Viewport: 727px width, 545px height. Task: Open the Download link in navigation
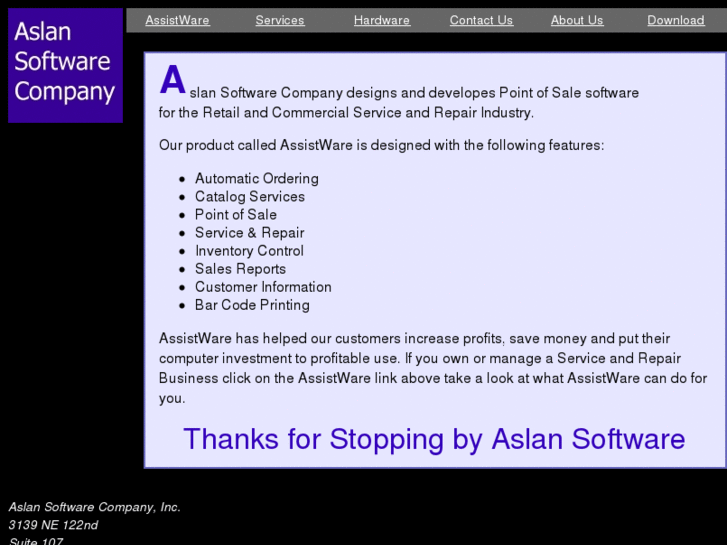pos(676,20)
